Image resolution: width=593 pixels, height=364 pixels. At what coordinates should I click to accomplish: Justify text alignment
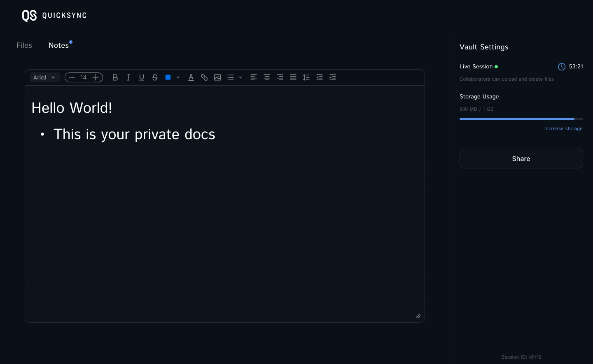[x=293, y=77]
